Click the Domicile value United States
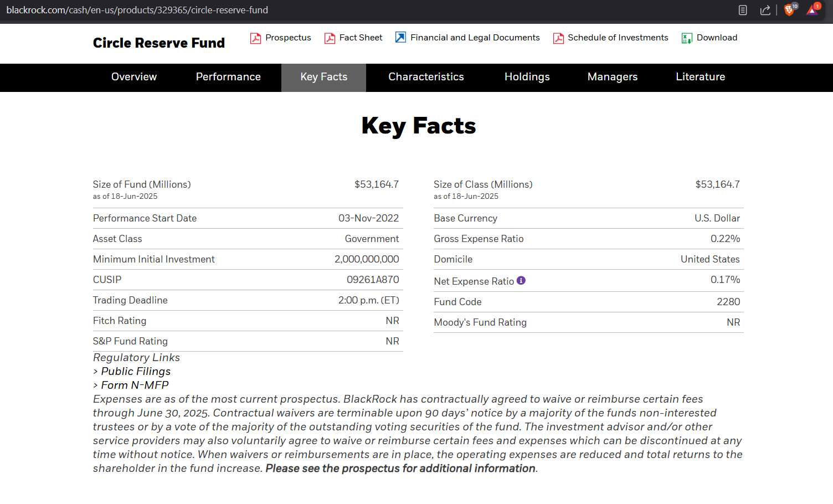 [x=710, y=259]
